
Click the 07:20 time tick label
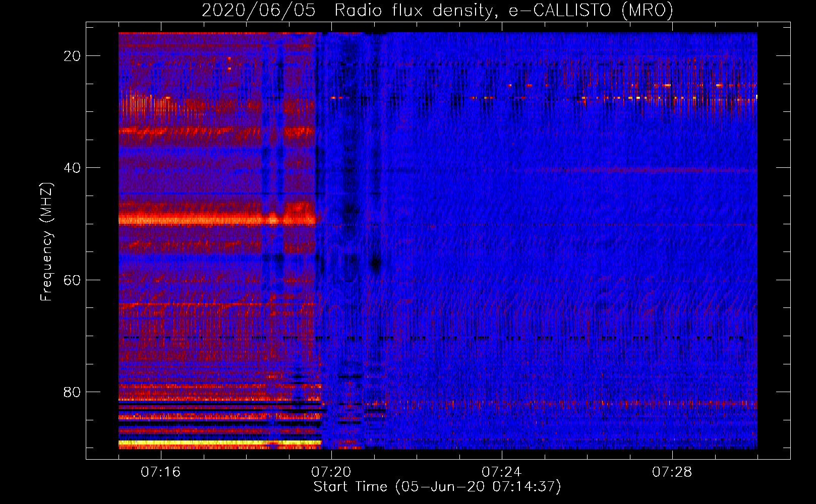(331, 472)
